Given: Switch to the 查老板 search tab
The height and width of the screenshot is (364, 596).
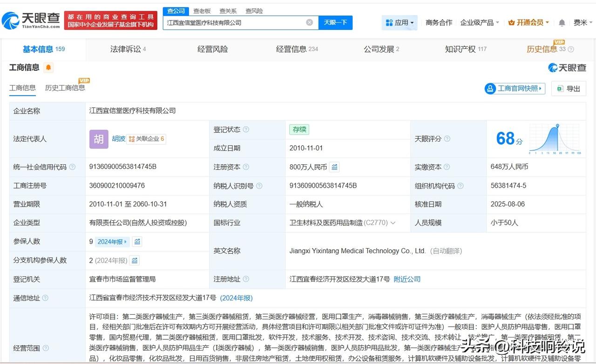Looking at the screenshot, I should point(202,11).
